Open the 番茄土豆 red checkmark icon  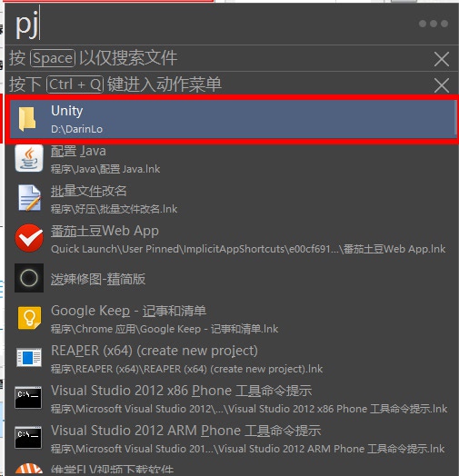coord(29,238)
